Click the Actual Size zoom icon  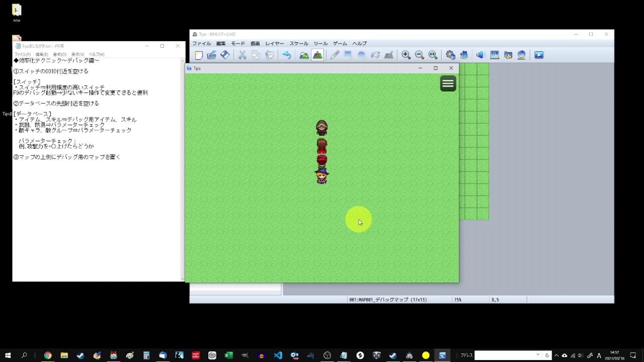coord(433,55)
